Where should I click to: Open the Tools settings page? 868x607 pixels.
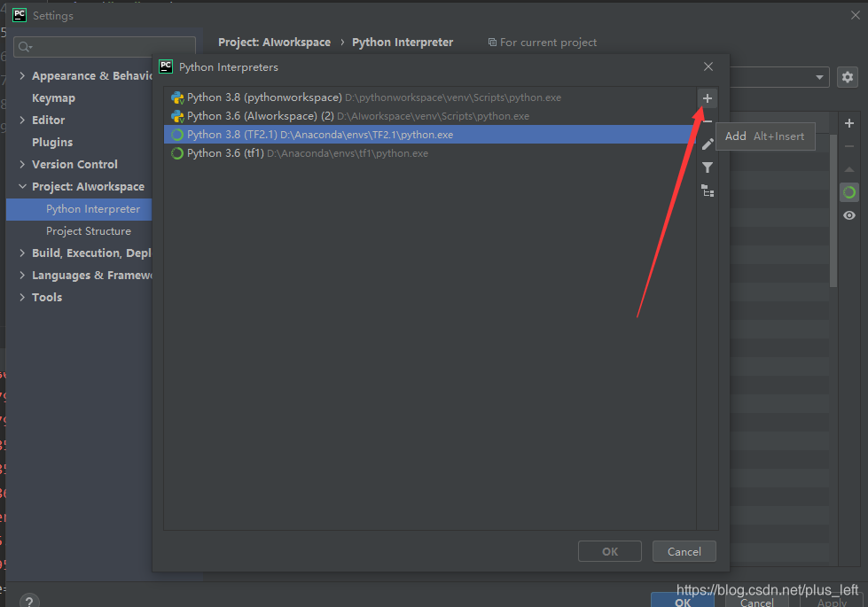pos(47,297)
